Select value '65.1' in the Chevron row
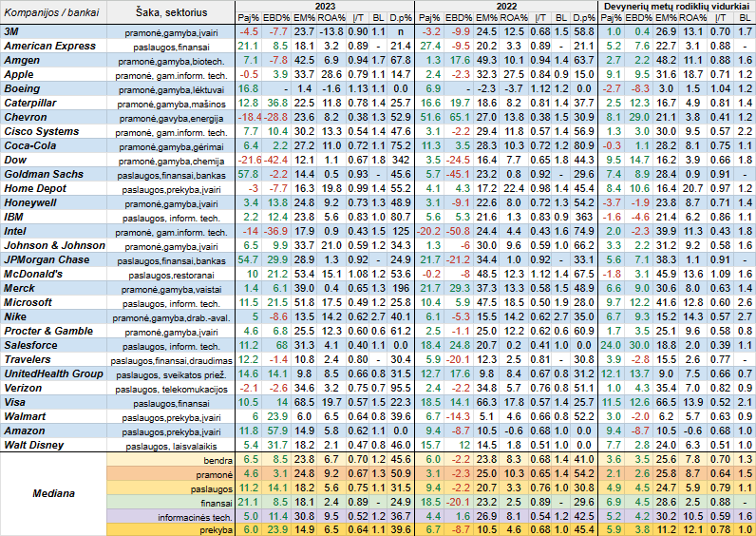 pyautogui.click(x=459, y=117)
